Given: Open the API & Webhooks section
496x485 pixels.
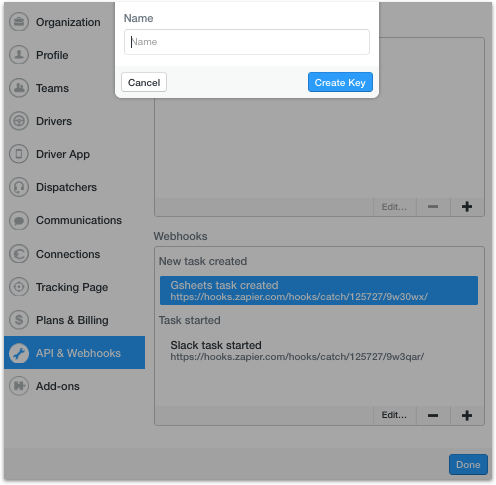Looking at the screenshot, I should click(75, 353).
